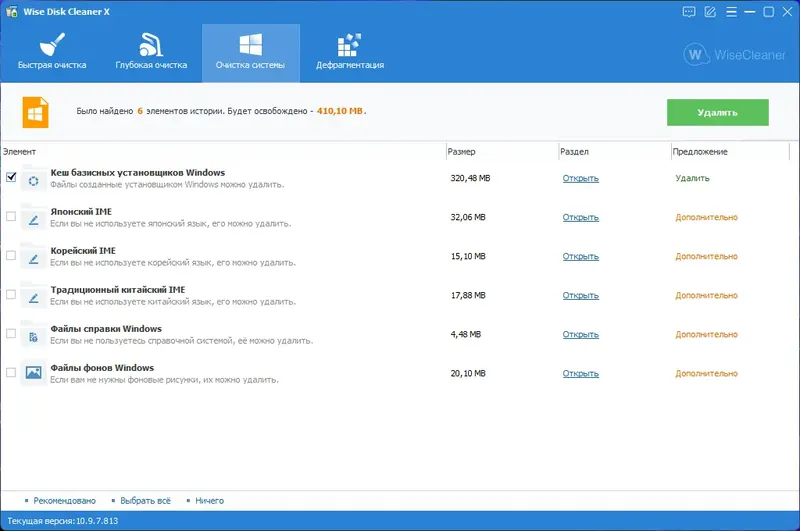The width and height of the screenshot is (800, 531).
Task: Click the 320,48 MB size value
Action: pos(470,178)
